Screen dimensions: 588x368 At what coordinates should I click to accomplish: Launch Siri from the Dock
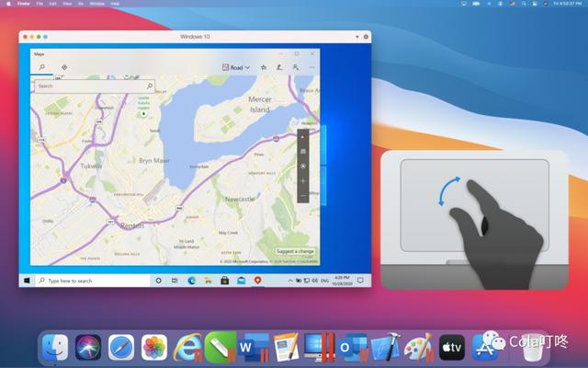[88, 348]
